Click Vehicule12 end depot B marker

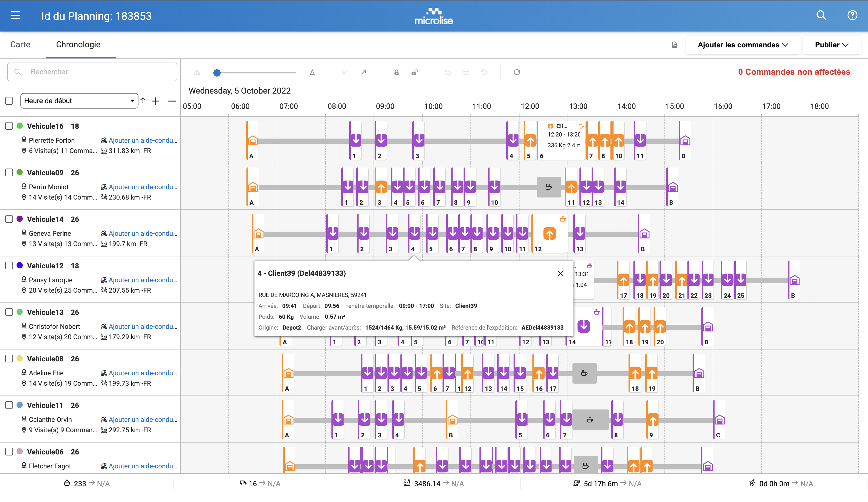(x=794, y=280)
